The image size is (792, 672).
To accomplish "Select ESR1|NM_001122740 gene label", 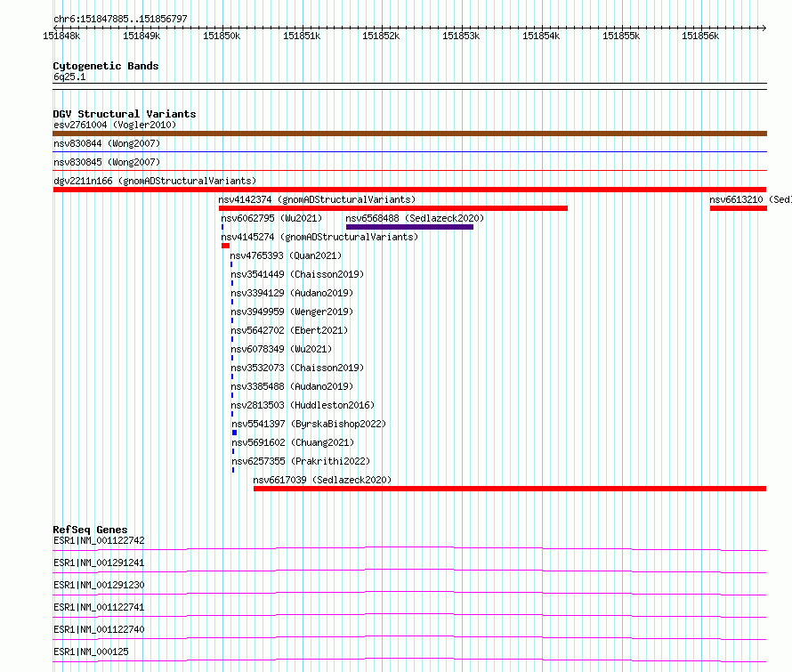I will [x=99, y=629].
